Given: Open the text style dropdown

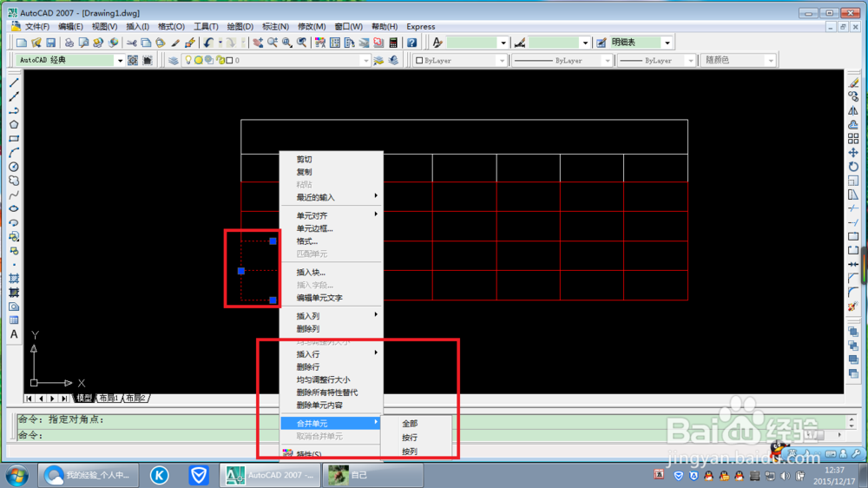Looking at the screenshot, I should tap(503, 43).
